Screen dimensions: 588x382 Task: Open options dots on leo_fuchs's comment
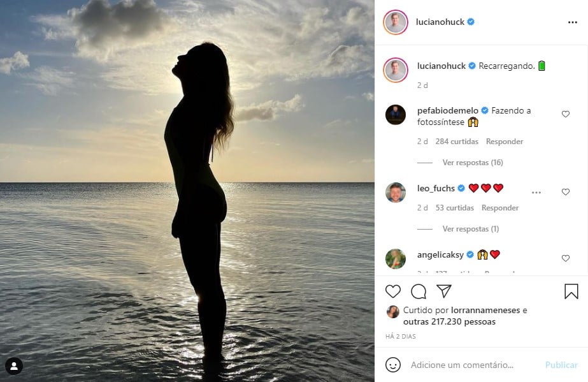point(536,192)
